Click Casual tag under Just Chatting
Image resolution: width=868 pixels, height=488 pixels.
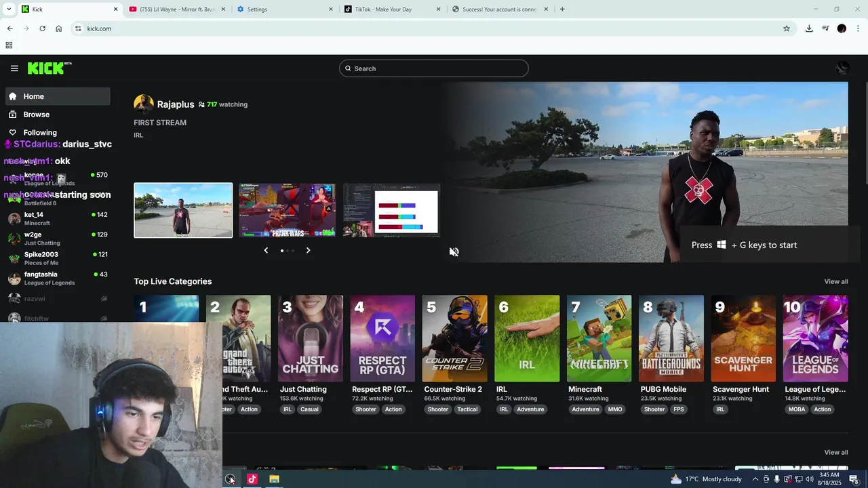tap(309, 409)
